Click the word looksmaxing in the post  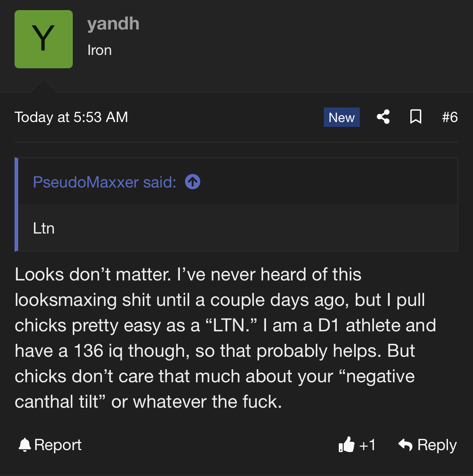pyautogui.click(x=65, y=300)
